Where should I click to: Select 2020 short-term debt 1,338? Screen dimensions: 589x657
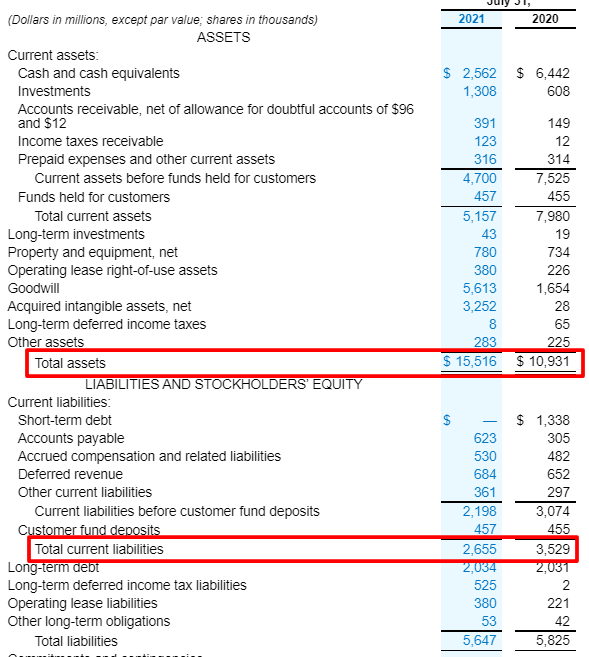click(x=553, y=421)
